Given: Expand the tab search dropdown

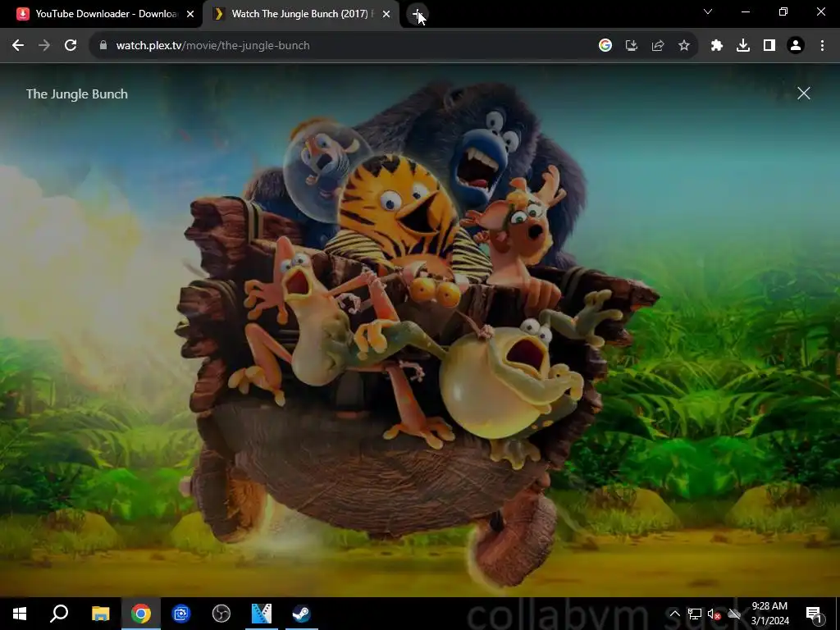Looking at the screenshot, I should pos(708,11).
